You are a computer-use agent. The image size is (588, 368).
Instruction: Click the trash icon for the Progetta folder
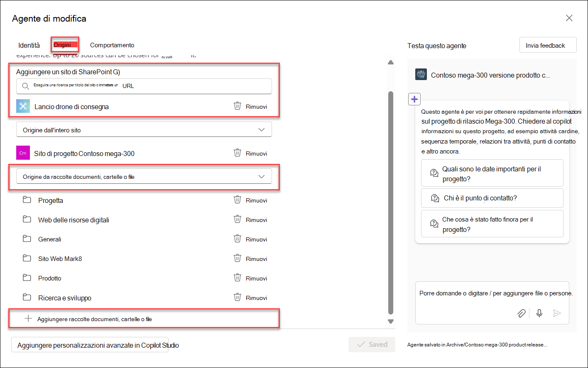coord(238,200)
